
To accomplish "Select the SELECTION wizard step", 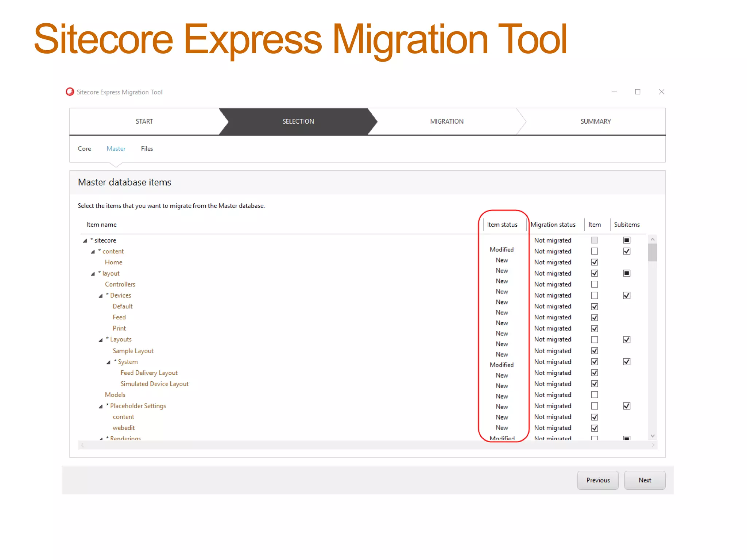I will pyautogui.click(x=298, y=121).
